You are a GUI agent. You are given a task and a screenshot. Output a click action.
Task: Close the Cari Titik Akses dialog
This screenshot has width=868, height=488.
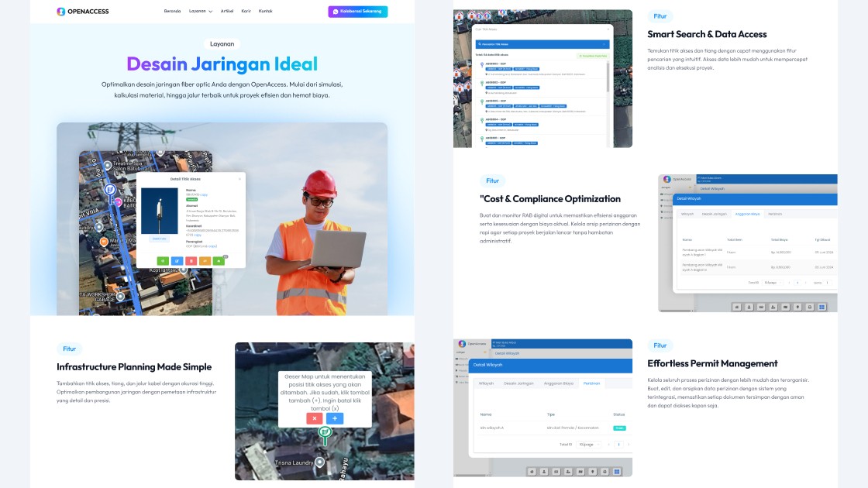pos(608,29)
